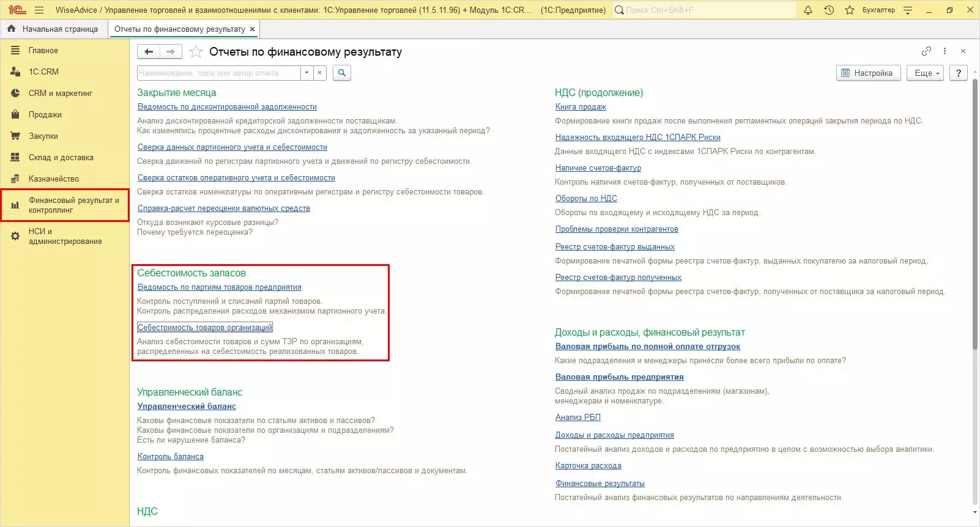The width and height of the screenshot is (980, 527).
Task: Open Сверка данных партионного учета и себестоимости
Action: [232, 147]
